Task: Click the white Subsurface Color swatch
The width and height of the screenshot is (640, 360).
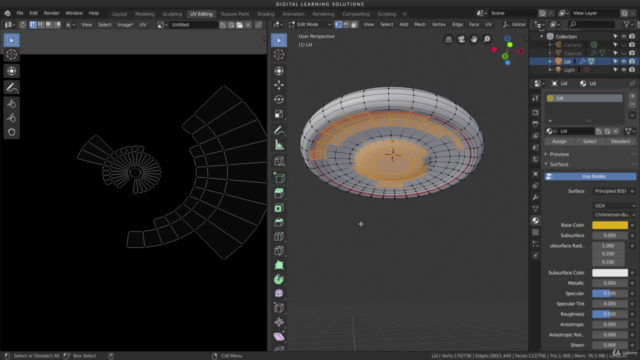Action: pos(610,273)
